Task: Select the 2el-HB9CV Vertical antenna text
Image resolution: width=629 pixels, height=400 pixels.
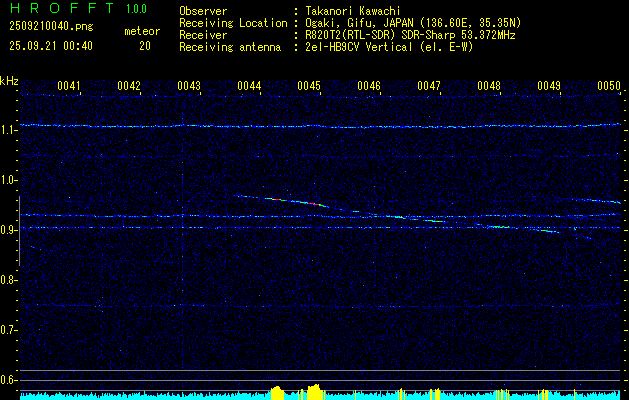Action: [x=390, y=47]
